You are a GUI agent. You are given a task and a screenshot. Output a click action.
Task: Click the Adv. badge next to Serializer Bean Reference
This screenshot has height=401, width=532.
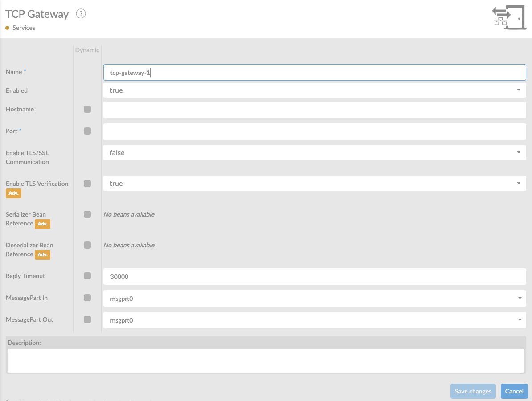tap(42, 224)
